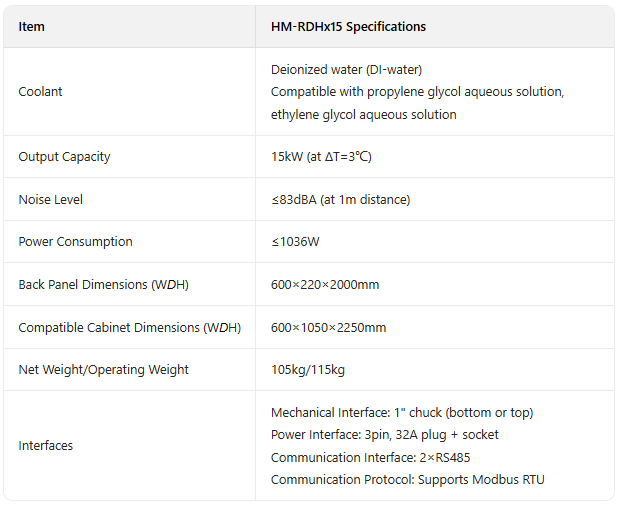This screenshot has height=507, width=621.
Task: Click the "ethylene glycol aqueous solution" line
Action: [x=363, y=115]
